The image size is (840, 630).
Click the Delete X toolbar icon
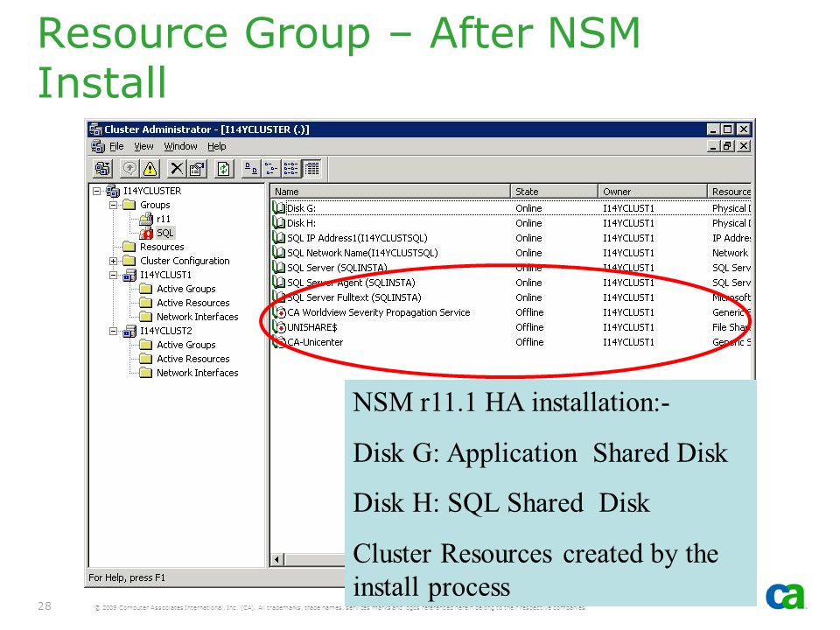(x=176, y=169)
